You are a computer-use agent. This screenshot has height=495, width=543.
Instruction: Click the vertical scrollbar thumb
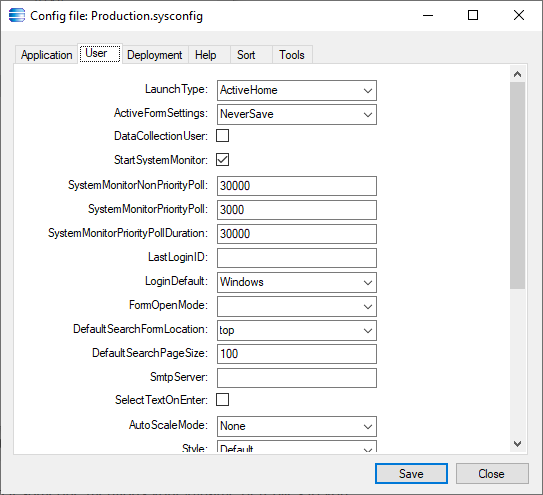(x=517, y=185)
